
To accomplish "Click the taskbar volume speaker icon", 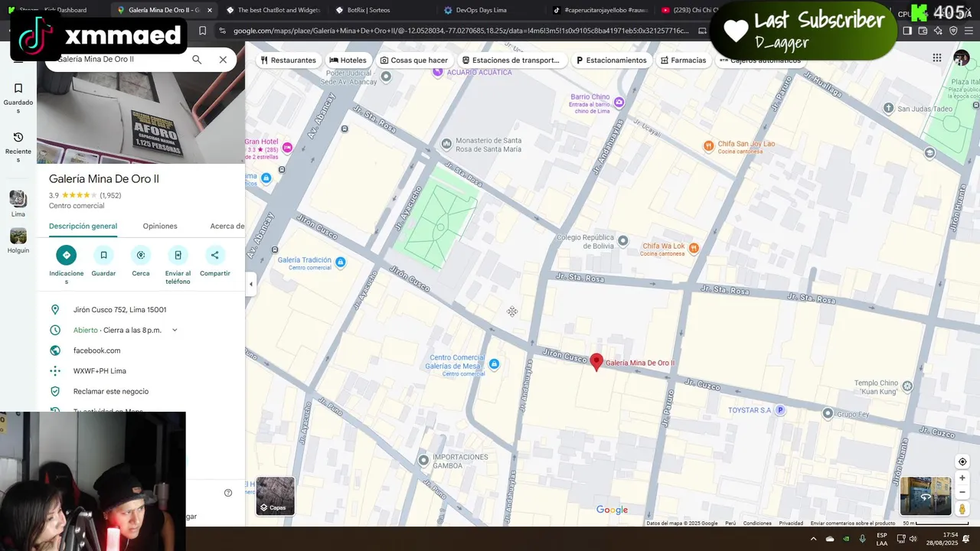I will (913, 539).
